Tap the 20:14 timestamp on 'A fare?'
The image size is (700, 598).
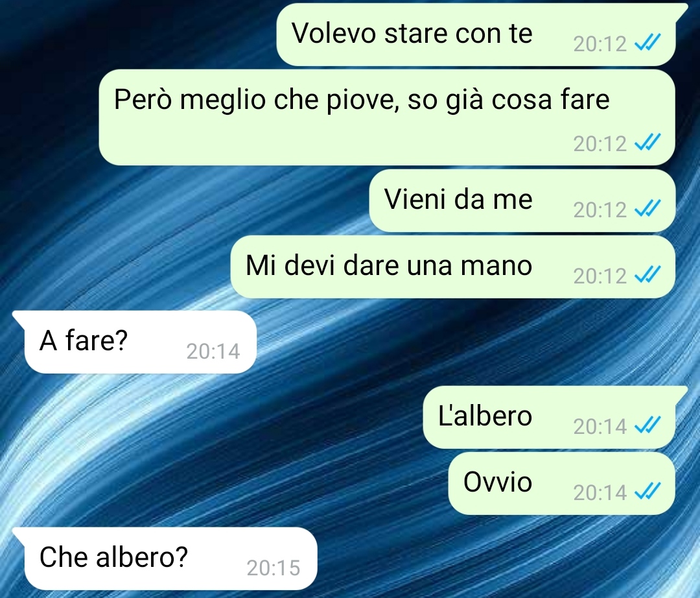coord(213,352)
